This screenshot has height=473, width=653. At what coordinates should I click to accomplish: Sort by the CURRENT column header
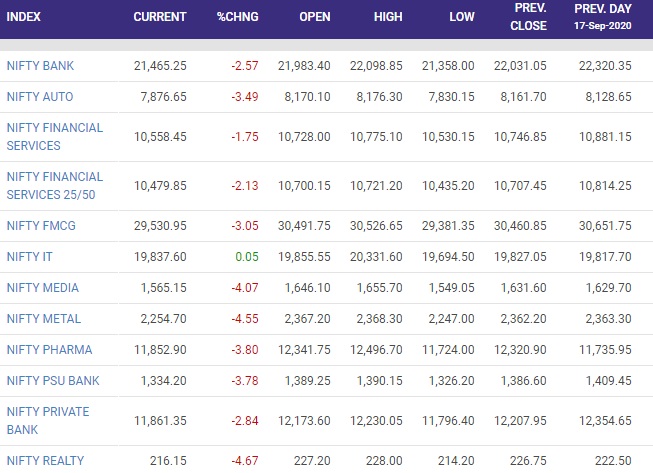[160, 17]
